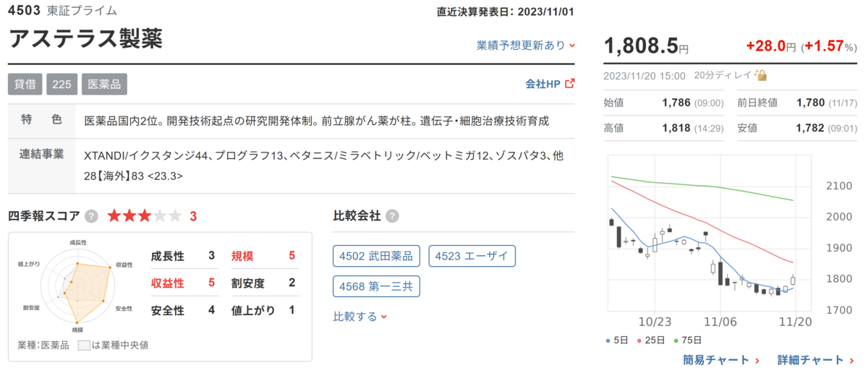Click the 値上がり score row

coord(263,310)
